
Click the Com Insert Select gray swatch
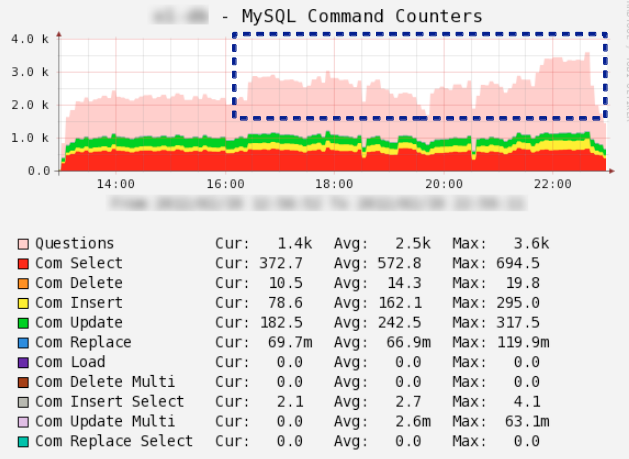23,402
